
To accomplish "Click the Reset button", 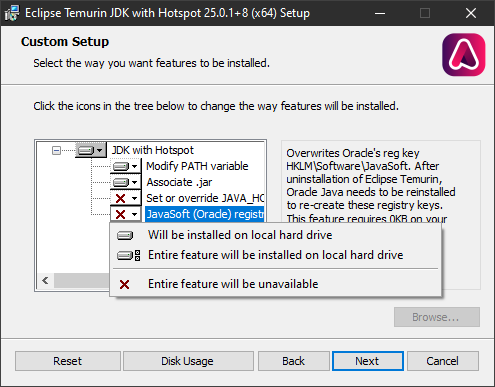I will click(x=68, y=361).
